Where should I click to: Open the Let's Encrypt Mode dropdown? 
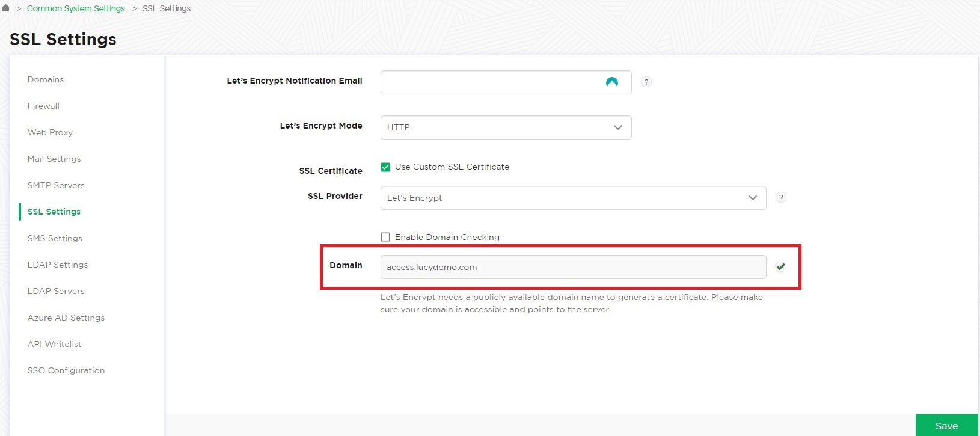(x=506, y=127)
